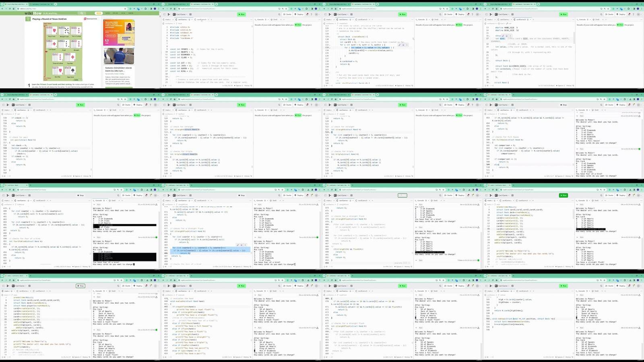Click Download Article on the wikiHow page
The image size is (644, 362).
(91, 19)
